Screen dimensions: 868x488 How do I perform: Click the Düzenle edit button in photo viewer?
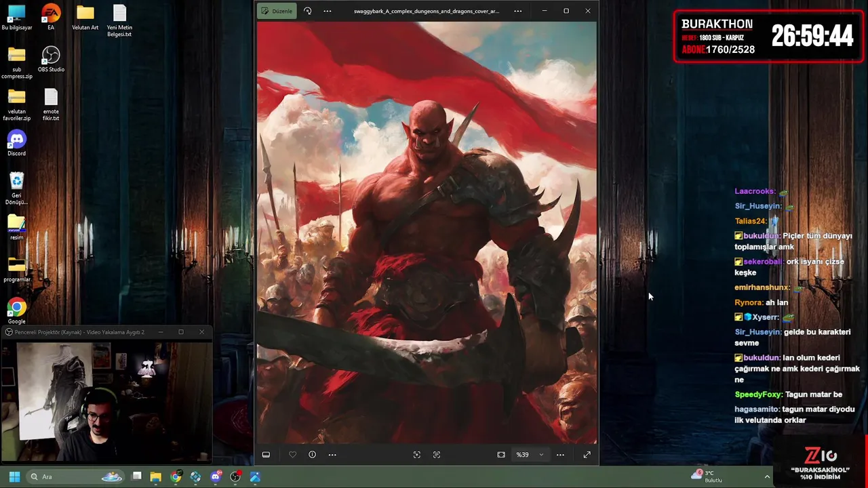click(x=277, y=11)
